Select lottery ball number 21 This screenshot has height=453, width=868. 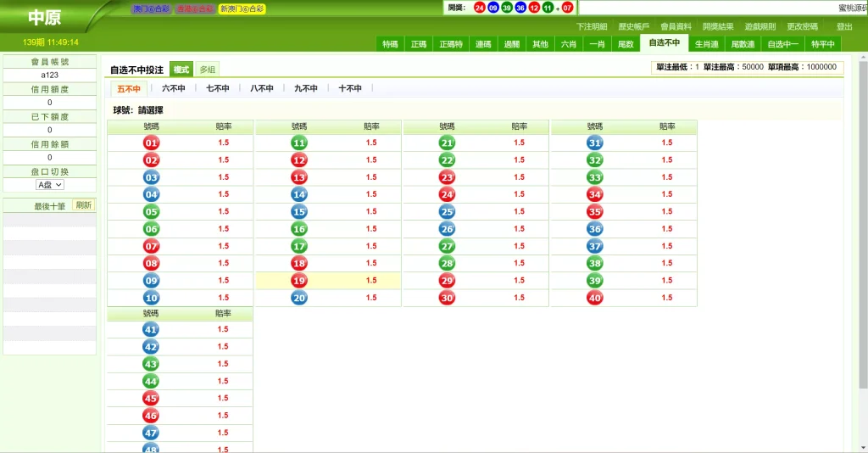(447, 143)
